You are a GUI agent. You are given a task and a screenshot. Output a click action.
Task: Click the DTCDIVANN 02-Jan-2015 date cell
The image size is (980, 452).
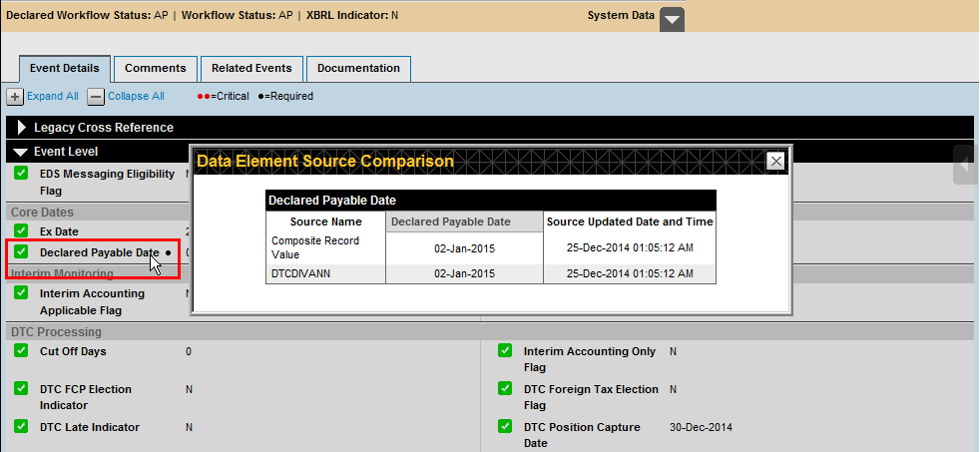pyautogui.click(x=464, y=273)
